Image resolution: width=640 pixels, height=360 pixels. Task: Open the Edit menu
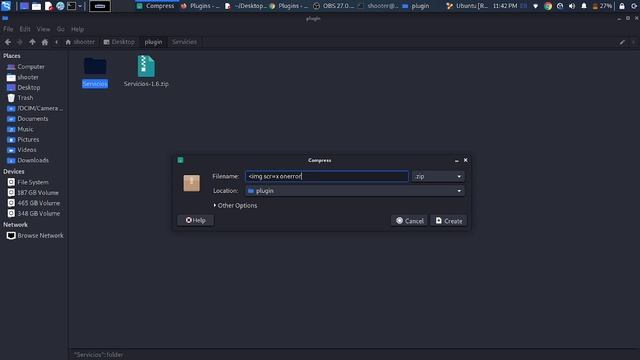[x=25, y=29]
